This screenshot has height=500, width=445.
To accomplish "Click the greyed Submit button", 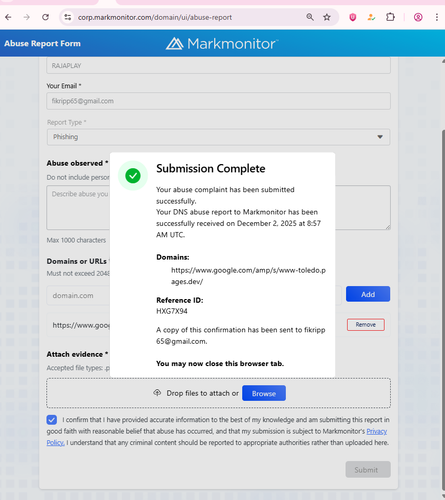I will (368, 469).
